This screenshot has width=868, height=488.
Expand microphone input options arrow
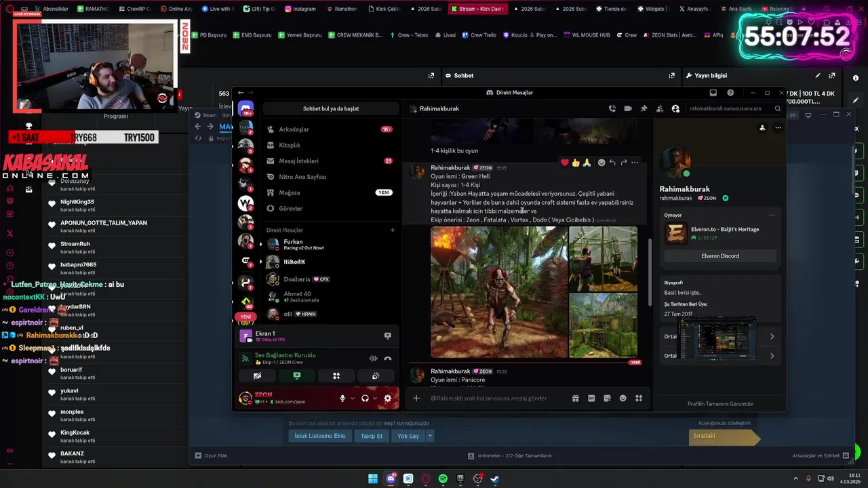point(353,399)
